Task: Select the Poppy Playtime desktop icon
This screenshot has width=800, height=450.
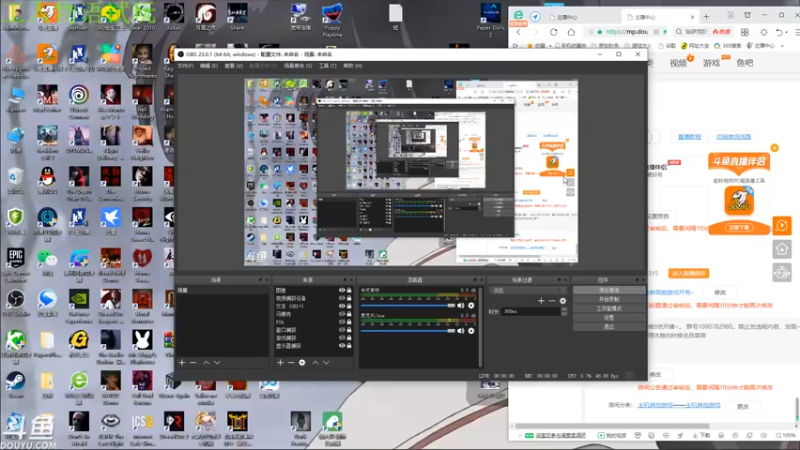Action: tap(332, 19)
